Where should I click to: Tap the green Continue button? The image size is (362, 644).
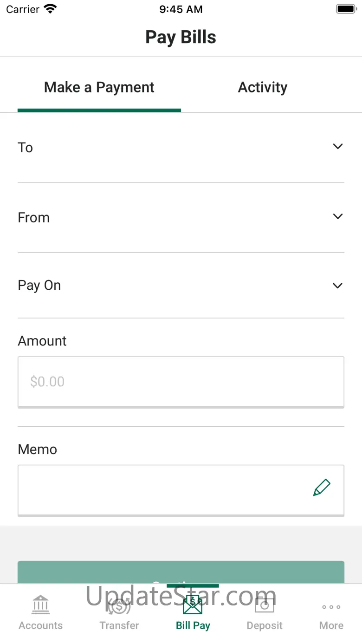click(181, 572)
